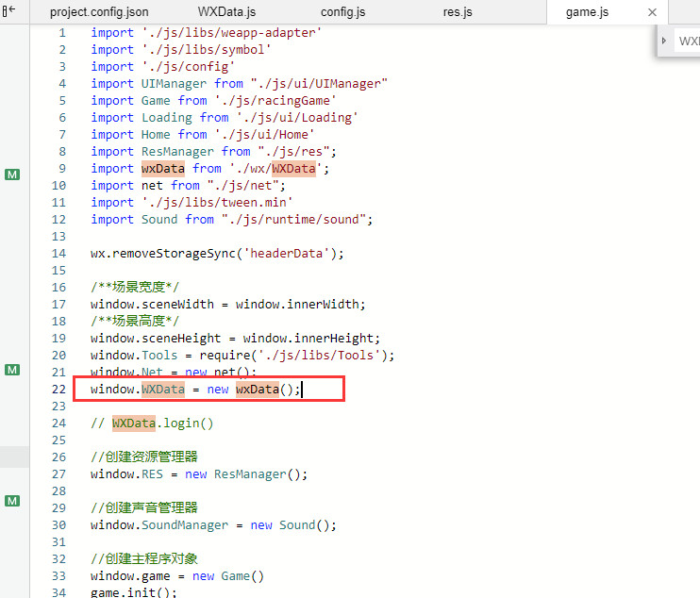The image size is (700, 598).
Task: Click window.Tools require line
Action: pyautogui.click(x=242, y=355)
